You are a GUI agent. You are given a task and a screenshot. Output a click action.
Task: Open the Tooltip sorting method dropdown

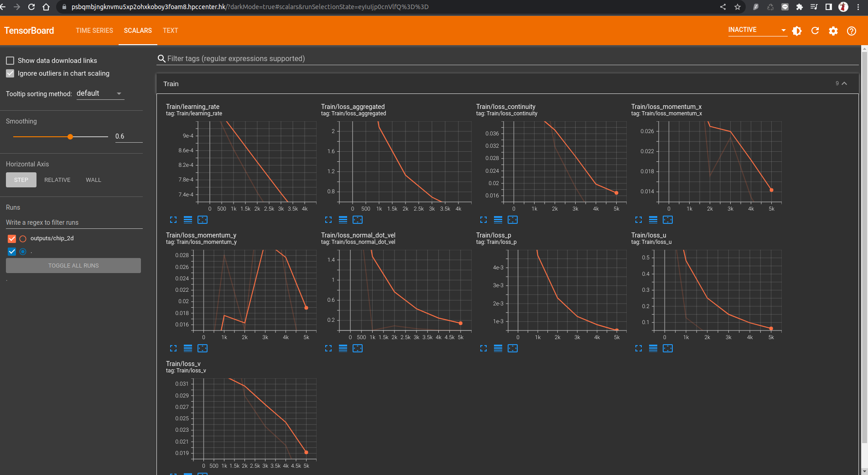100,93
